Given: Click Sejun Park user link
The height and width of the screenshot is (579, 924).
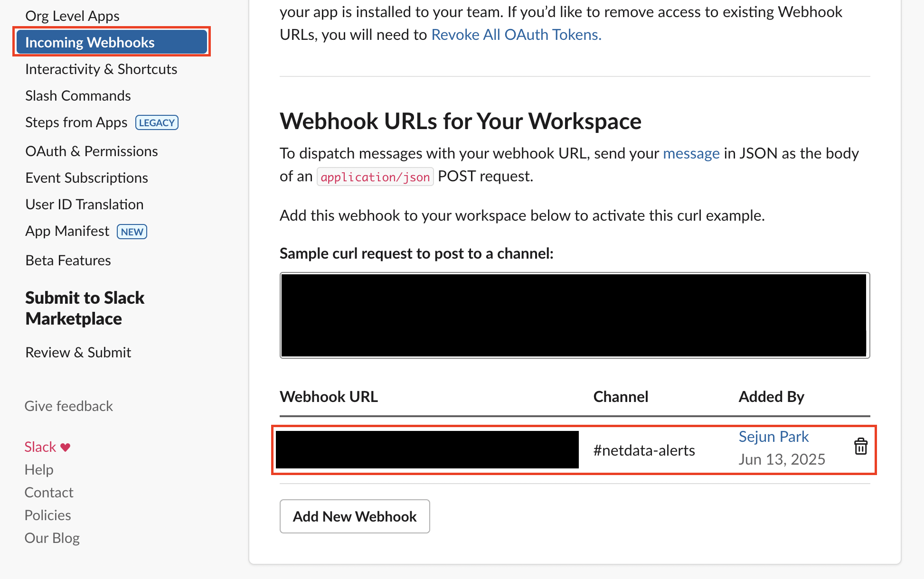Looking at the screenshot, I should [x=773, y=436].
